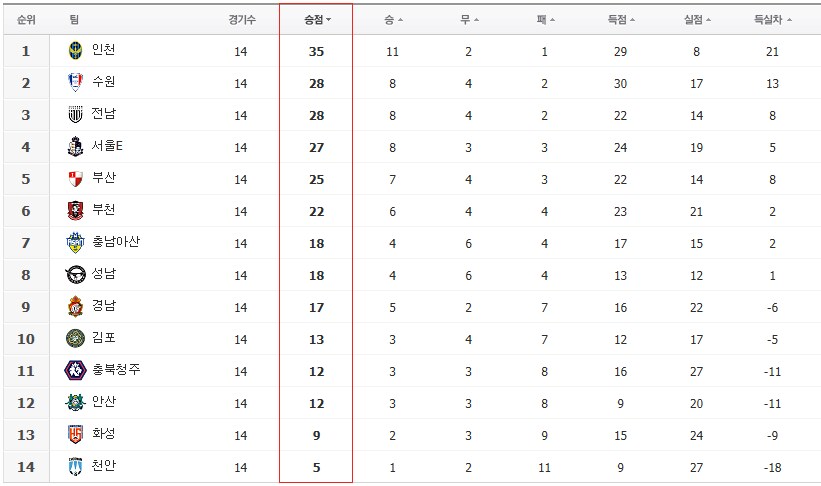Image resolution: width=821 pixels, height=486 pixels.
Task: Open the 화성 orange crest icon
Action: pyautogui.click(x=75, y=434)
